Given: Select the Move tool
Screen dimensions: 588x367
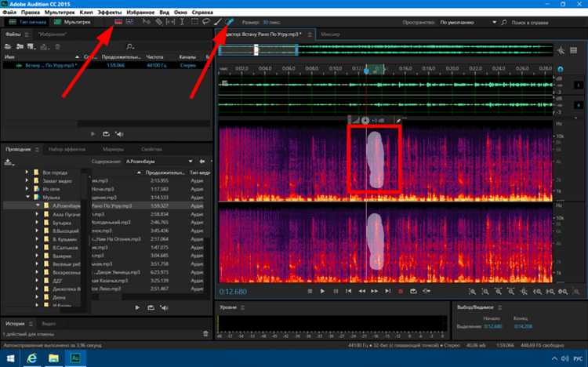Looking at the screenshot, I should [147, 22].
